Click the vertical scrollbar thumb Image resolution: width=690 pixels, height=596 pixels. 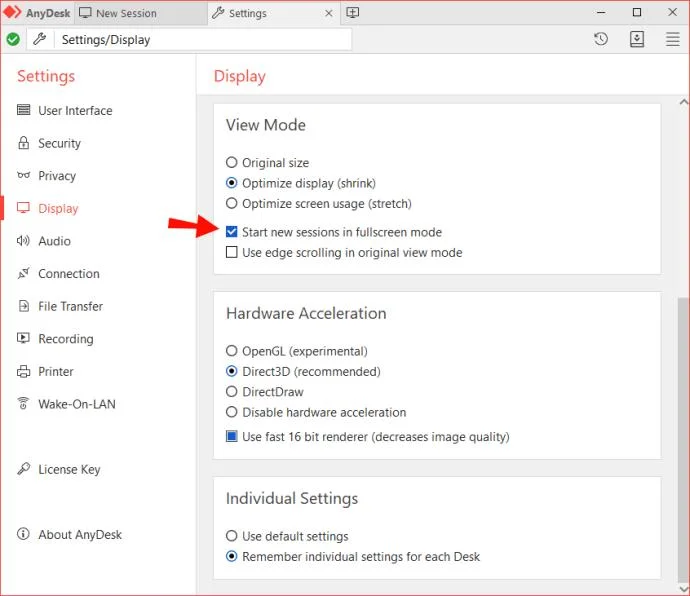point(683,439)
